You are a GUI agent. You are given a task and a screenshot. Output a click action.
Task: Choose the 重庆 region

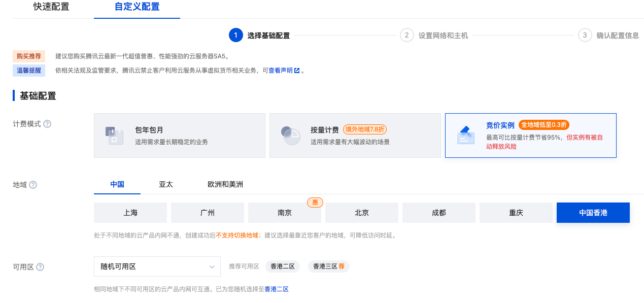516,213
